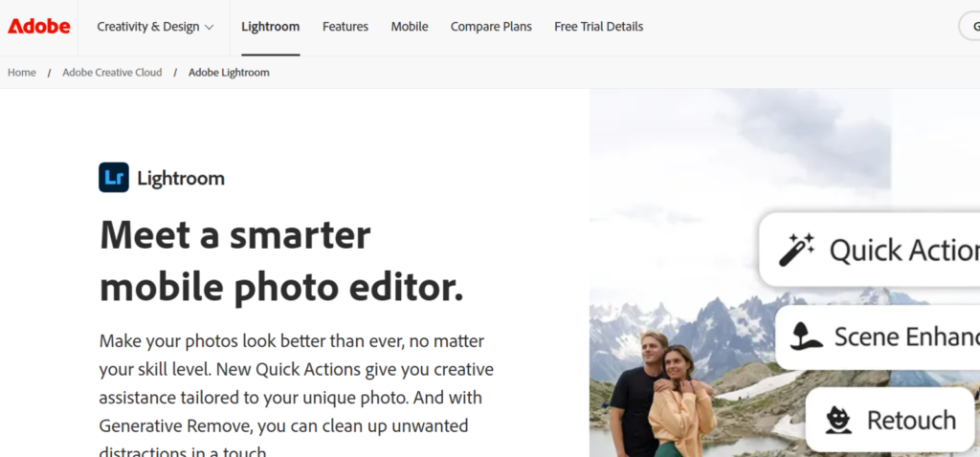
Task: Click the Retouch label text
Action: coord(911,420)
